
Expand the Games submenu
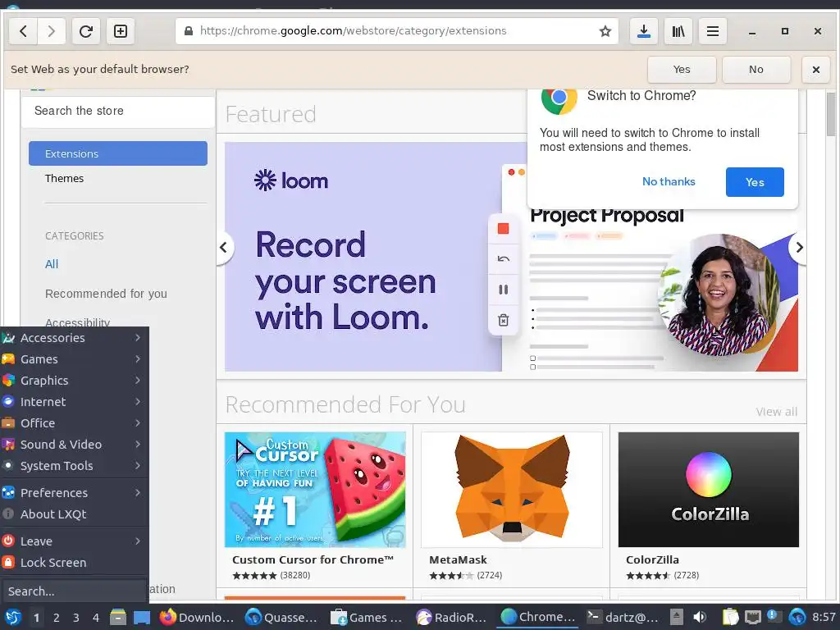tap(74, 359)
